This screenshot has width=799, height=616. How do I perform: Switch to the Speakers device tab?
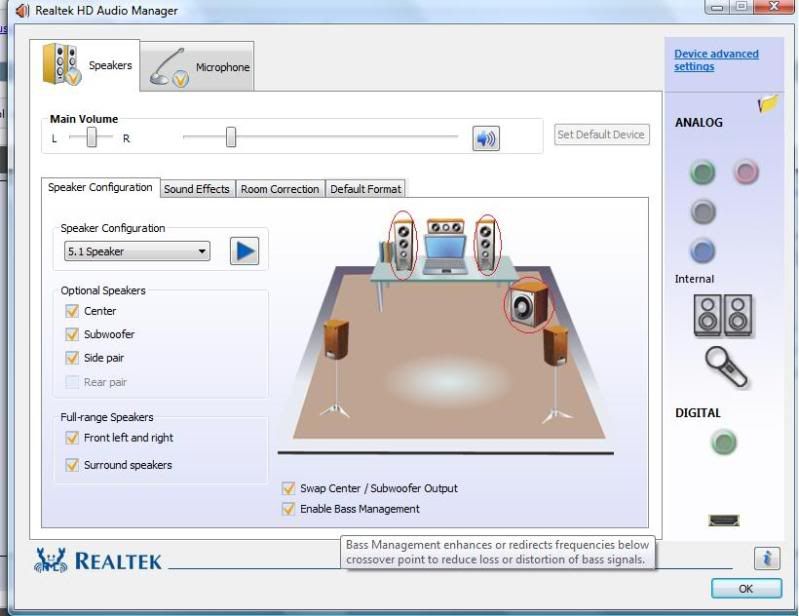pos(85,65)
